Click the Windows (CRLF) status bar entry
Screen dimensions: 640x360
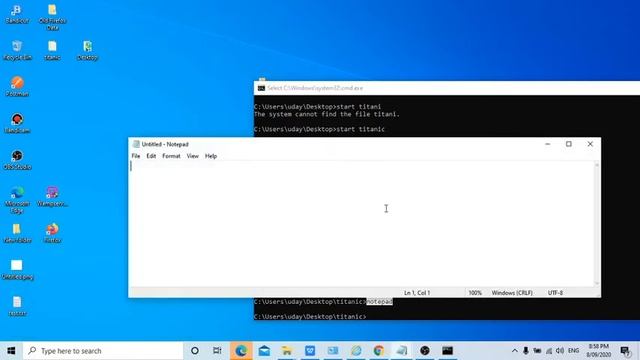(x=512, y=293)
